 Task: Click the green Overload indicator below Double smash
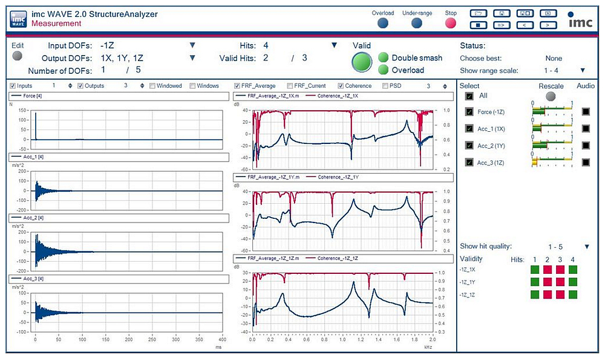383,70
